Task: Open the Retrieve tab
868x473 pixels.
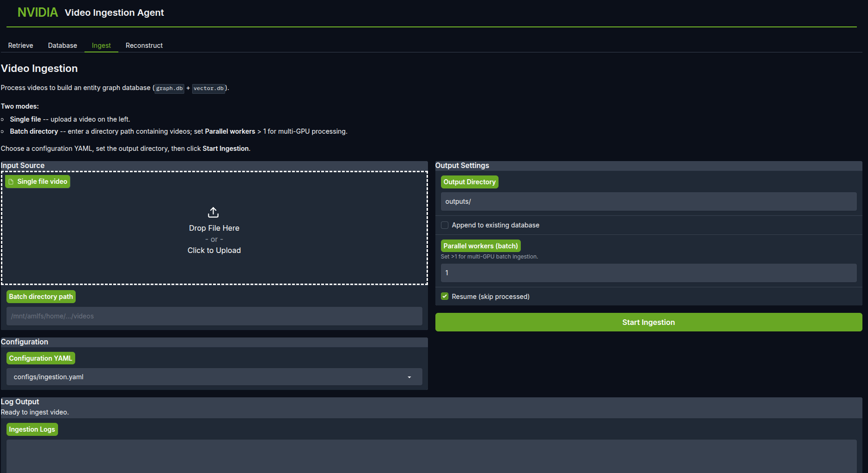Action: (x=20, y=45)
